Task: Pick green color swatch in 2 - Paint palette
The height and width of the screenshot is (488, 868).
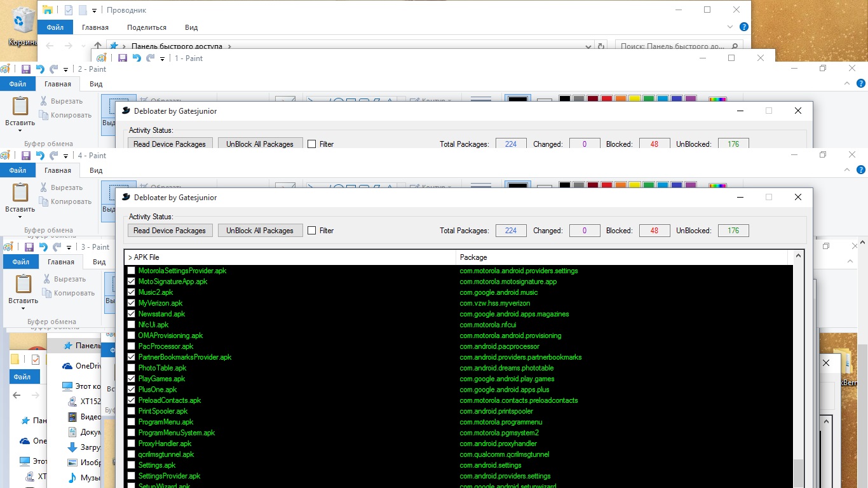Action: click(649, 98)
